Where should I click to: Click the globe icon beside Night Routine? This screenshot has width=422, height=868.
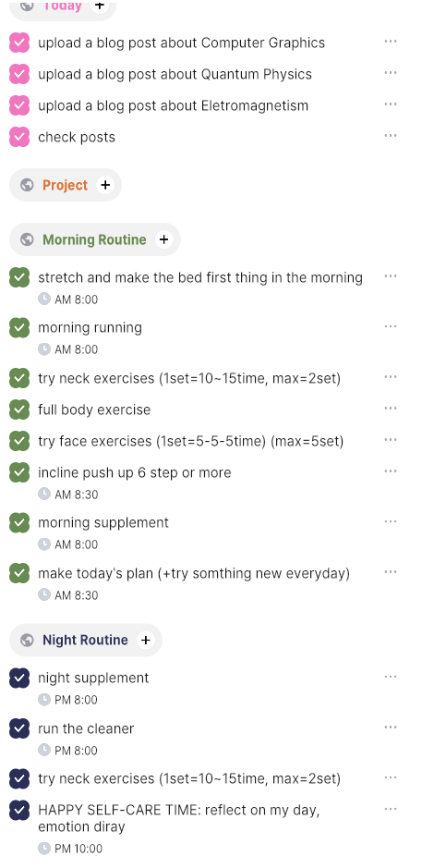(x=27, y=640)
